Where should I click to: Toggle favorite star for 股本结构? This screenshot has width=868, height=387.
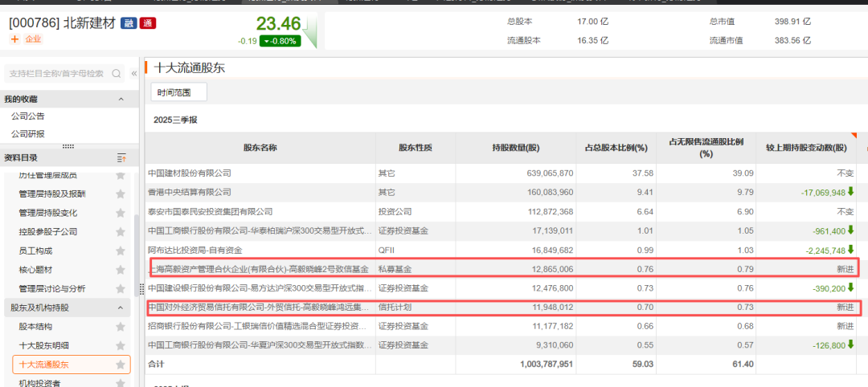121,327
